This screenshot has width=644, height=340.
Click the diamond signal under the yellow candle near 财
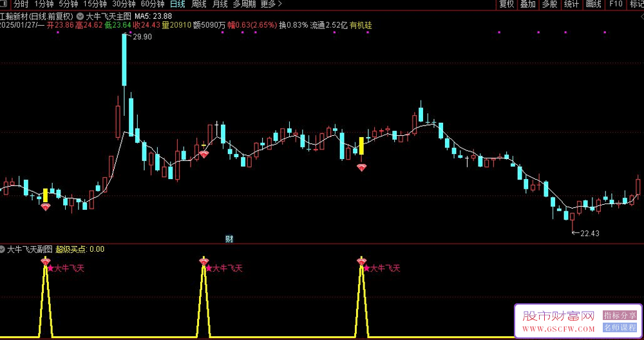(204, 155)
